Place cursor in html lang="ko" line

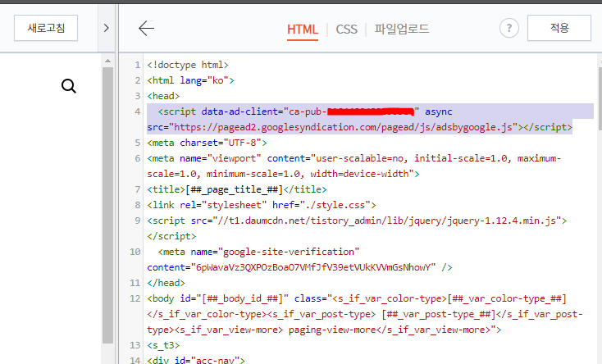pyautogui.click(x=190, y=80)
